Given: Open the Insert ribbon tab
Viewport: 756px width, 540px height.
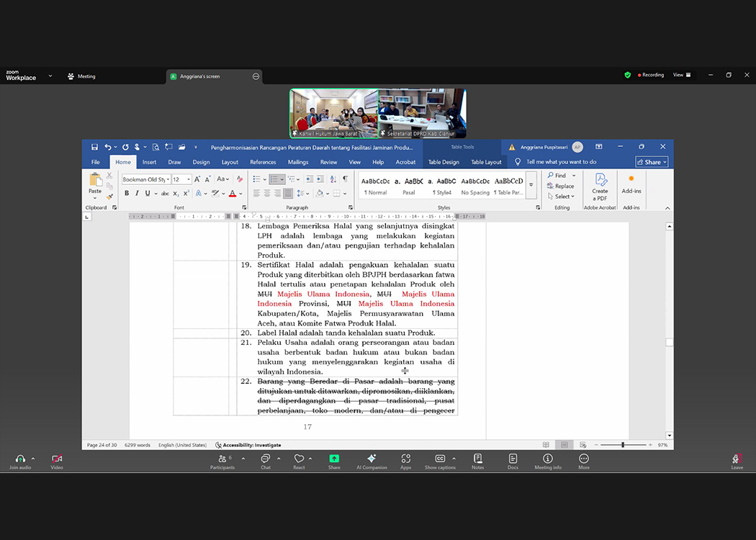Looking at the screenshot, I should tap(150, 162).
